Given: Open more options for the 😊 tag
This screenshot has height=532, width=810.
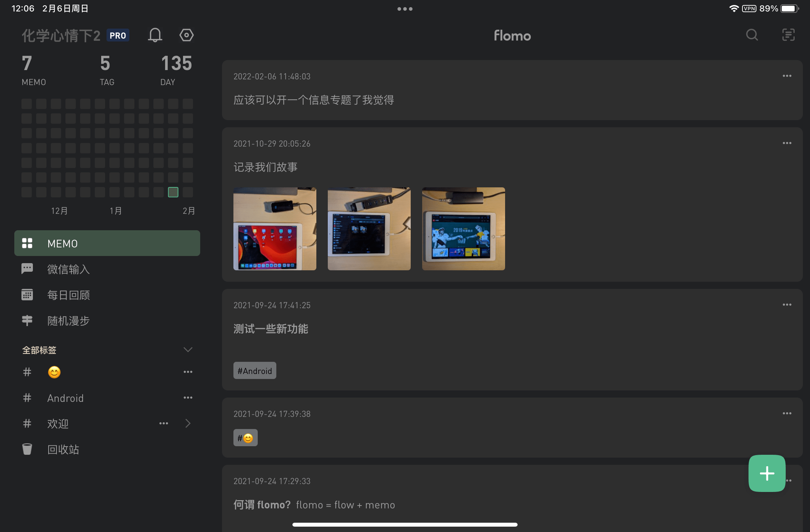Looking at the screenshot, I should point(188,372).
